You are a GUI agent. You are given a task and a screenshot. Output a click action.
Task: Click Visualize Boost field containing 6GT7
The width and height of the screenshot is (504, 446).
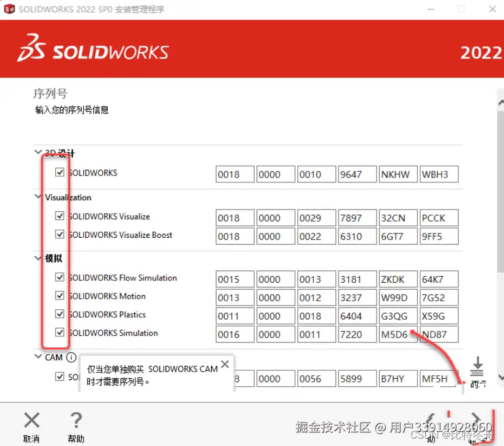(398, 236)
